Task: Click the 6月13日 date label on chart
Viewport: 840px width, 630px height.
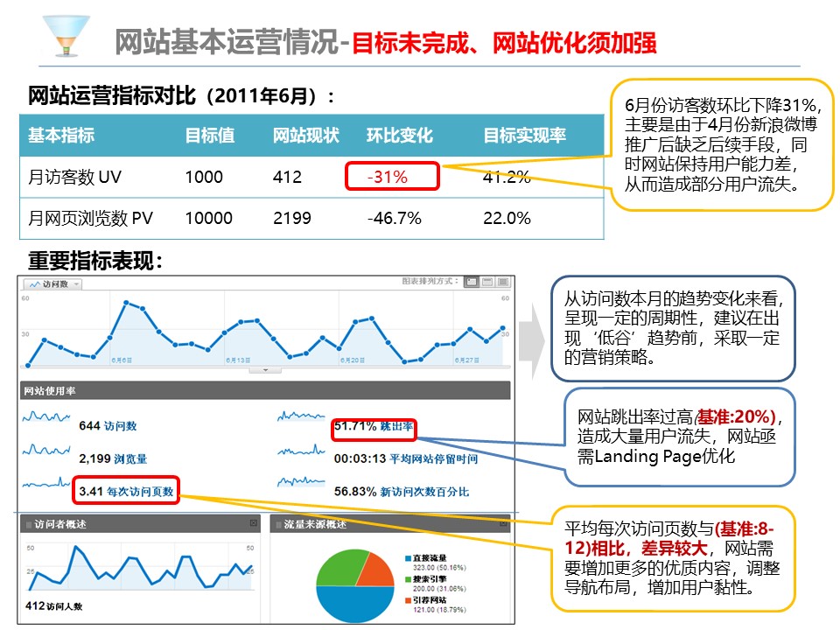Action: (x=238, y=360)
